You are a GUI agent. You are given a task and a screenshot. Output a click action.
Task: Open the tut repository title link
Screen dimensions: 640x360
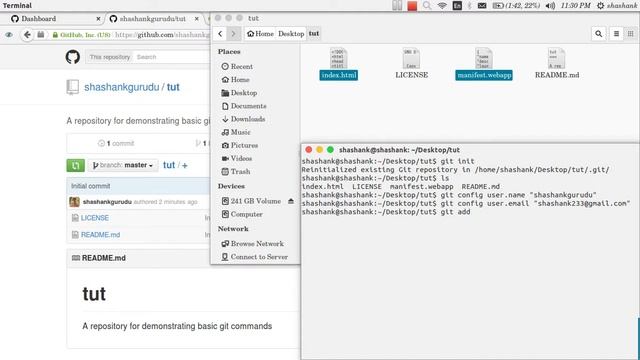coord(173,87)
